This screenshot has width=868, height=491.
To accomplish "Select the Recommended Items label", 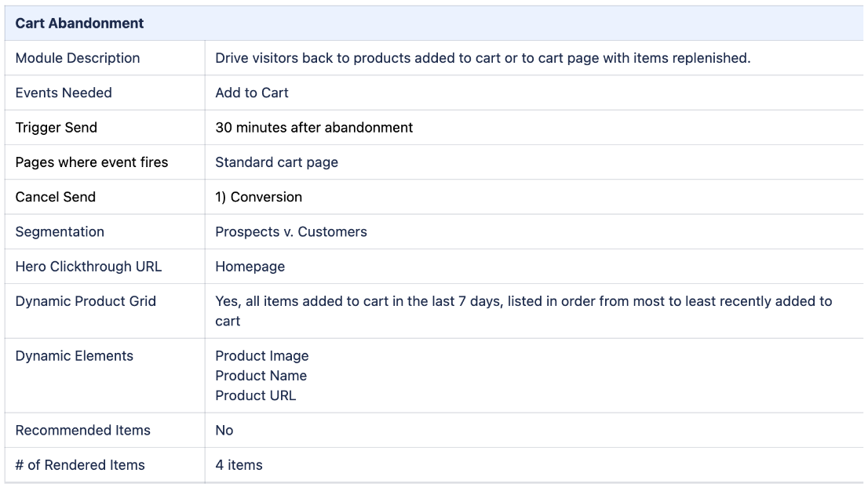I will pos(83,430).
